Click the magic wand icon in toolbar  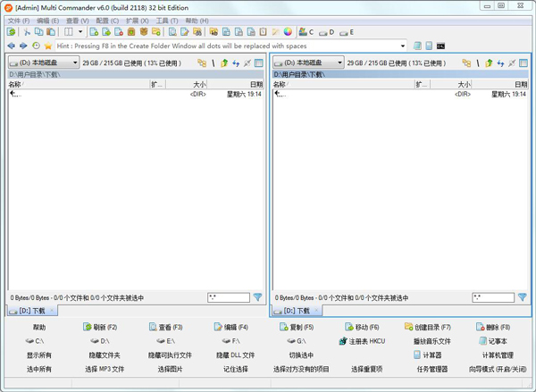point(275,32)
